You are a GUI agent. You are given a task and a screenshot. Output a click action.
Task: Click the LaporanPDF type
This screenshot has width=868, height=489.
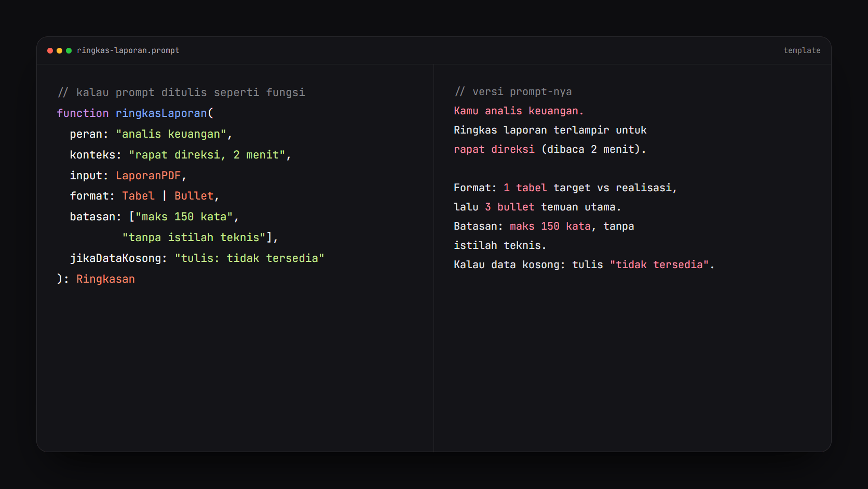pos(148,176)
